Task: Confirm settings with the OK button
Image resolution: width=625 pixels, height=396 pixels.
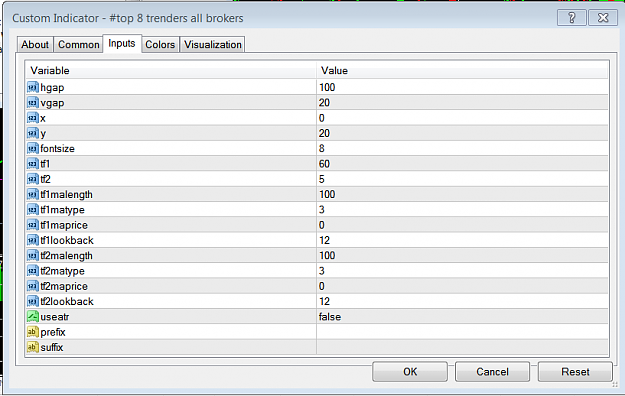Action: pyautogui.click(x=410, y=372)
